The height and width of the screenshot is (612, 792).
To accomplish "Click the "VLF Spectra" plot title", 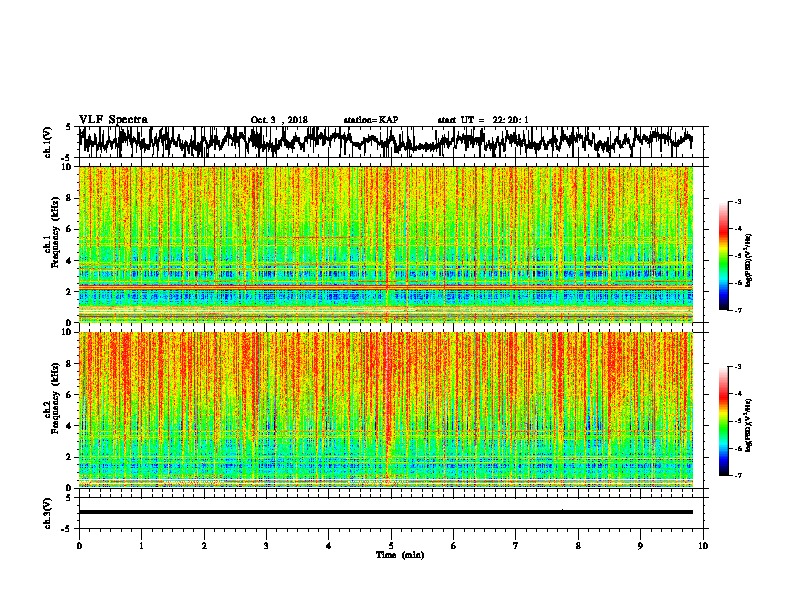I will tap(113, 120).
